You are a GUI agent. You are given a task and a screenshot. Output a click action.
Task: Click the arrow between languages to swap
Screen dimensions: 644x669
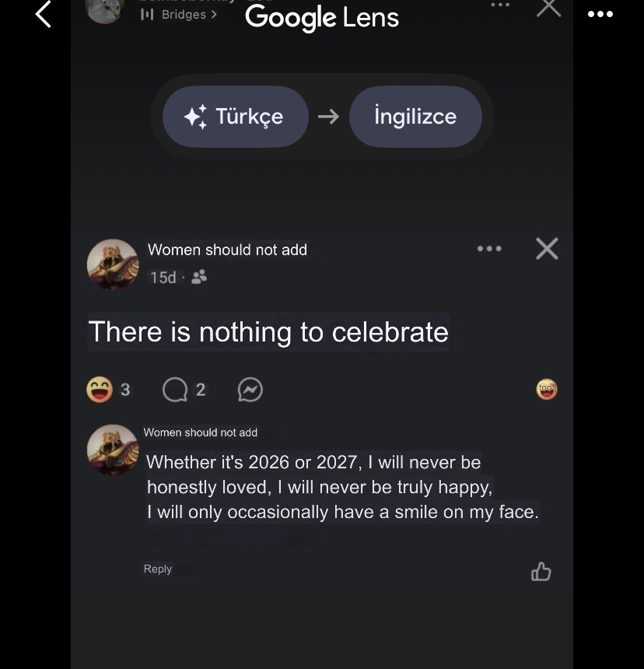328,117
